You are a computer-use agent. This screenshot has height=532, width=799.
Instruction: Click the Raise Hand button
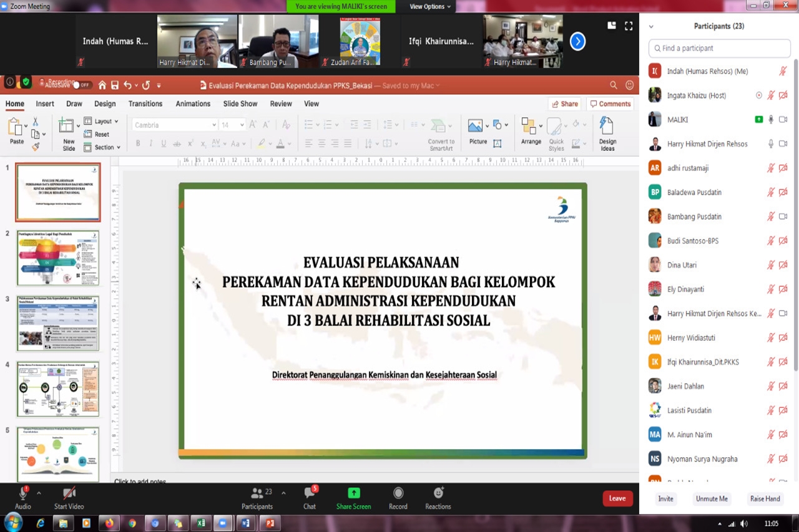point(765,499)
